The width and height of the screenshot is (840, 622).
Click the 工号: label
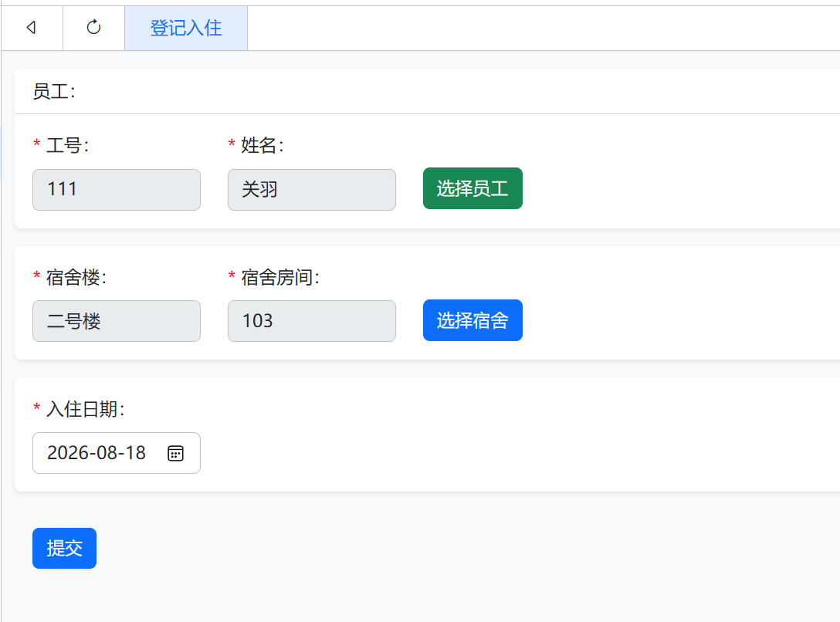[x=67, y=145]
